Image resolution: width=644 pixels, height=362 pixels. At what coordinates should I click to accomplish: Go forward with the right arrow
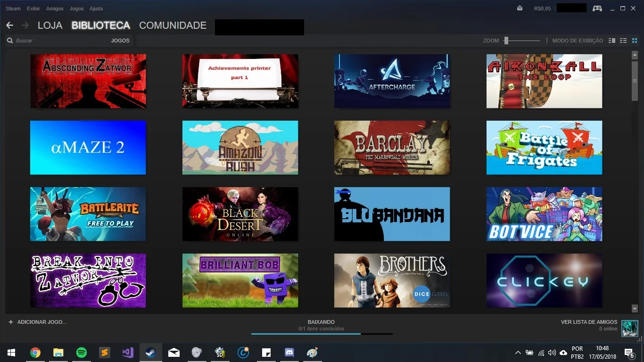click(25, 25)
